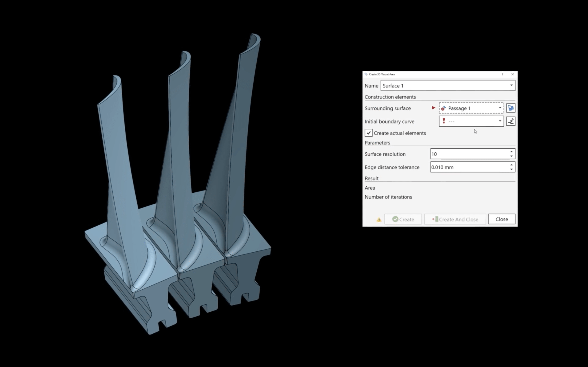
Task: Toggle the Create actual elements checkbox
Action: [368, 133]
